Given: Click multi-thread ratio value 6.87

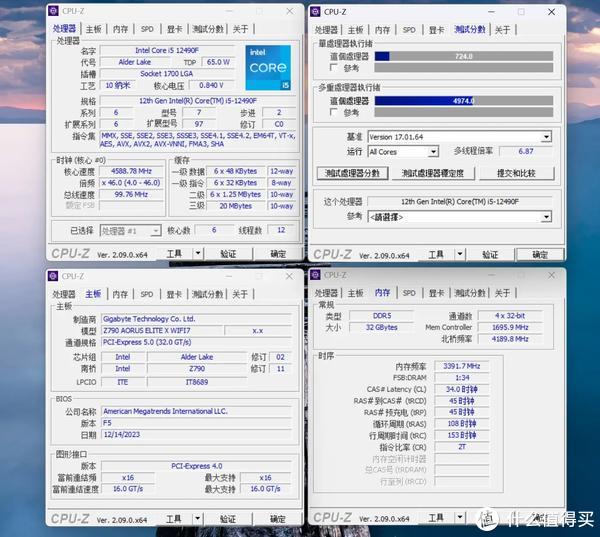Looking at the screenshot, I should tap(526, 151).
